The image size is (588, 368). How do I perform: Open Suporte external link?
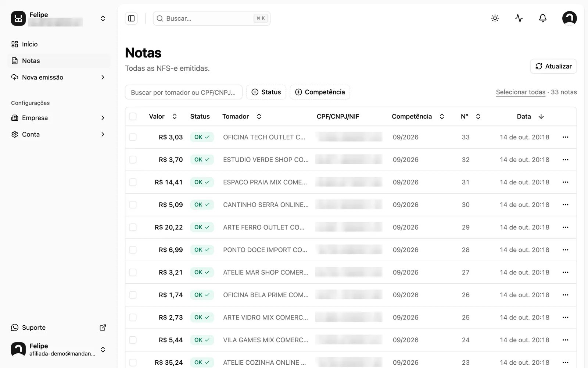click(x=59, y=328)
